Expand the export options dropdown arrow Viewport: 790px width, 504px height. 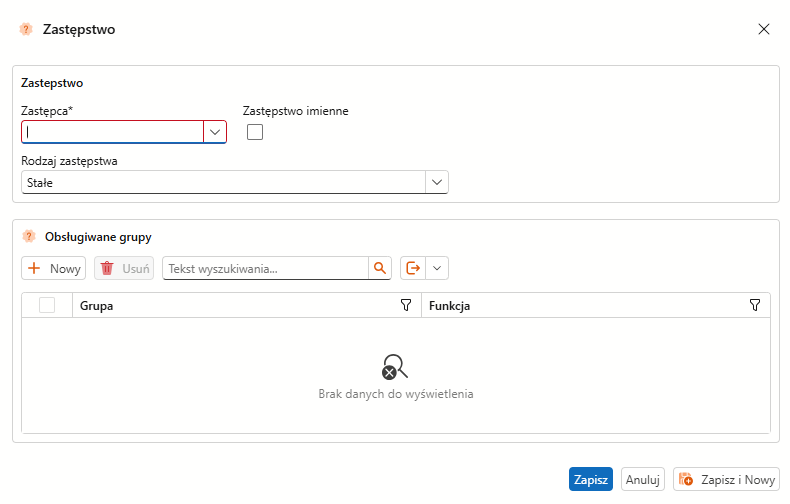point(437,268)
